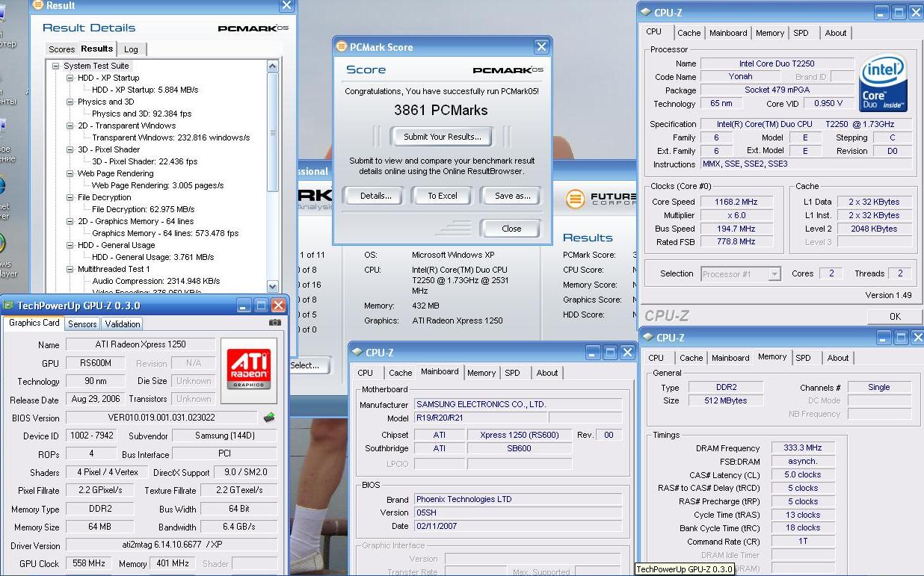
Task: Collapse the HDD - XP Startup node
Action: pyautogui.click(x=70, y=78)
